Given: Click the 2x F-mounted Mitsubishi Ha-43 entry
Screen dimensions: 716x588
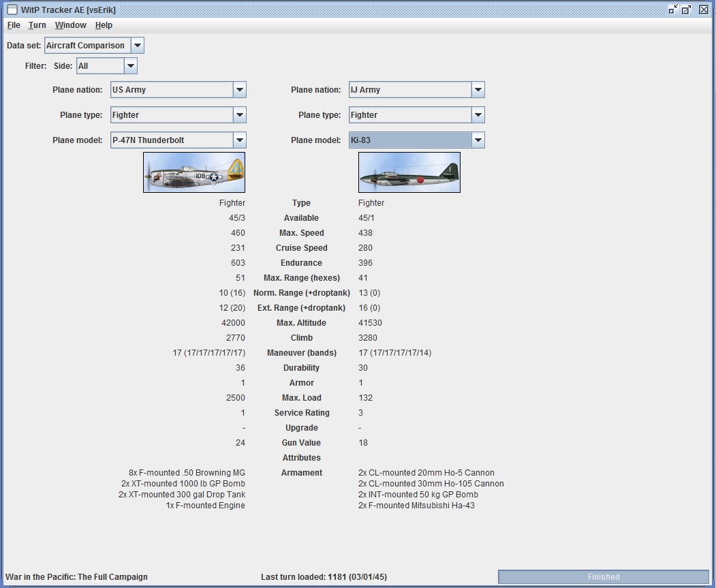Looking at the screenshot, I should tap(416, 506).
